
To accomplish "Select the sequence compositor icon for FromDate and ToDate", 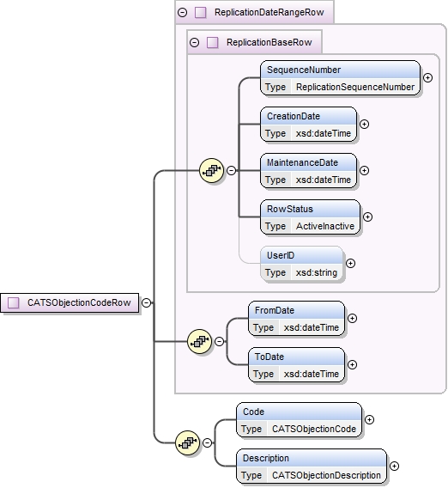I will [x=200, y=341].
